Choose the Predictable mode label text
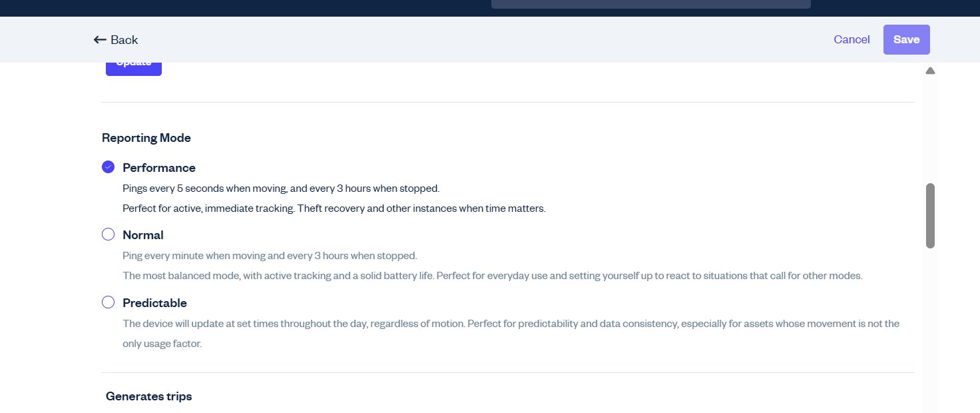 click(x=154, y=303)
